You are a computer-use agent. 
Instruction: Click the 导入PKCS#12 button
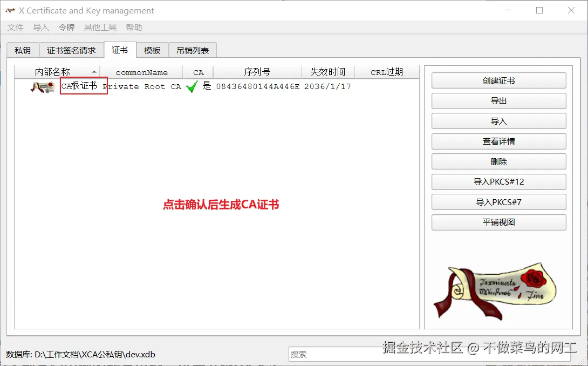point(498,182)
